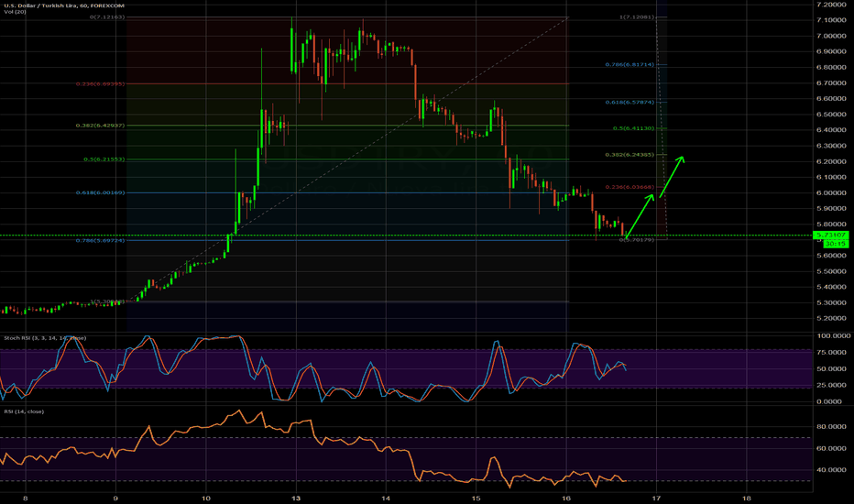This screenshot has width=854, height=504.
Task: Click date label 10 on time axis
Action: point(206,498)
